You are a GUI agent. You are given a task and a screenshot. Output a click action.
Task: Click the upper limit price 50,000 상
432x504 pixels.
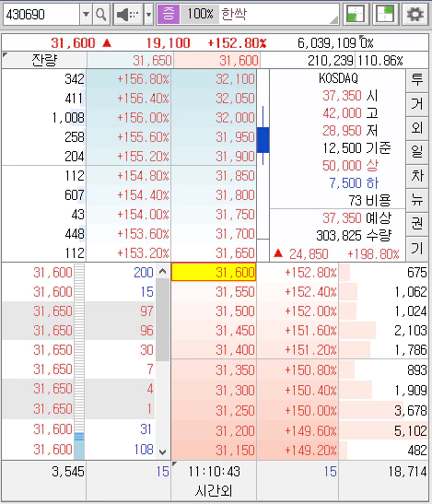[x=350, y=166]
